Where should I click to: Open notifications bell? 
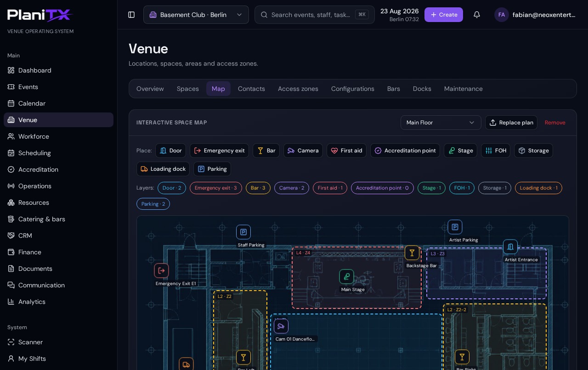point(477,15)
